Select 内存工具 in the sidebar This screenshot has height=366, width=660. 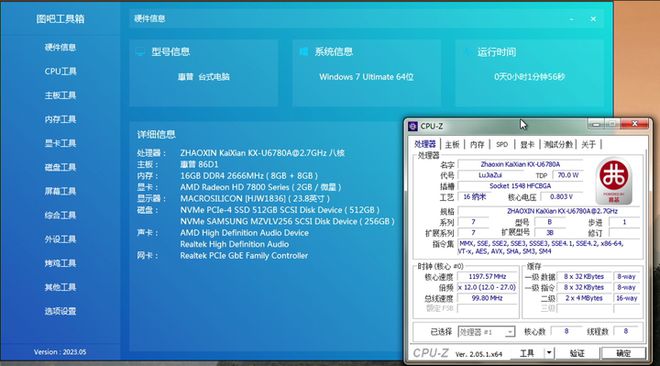[60, 119]
